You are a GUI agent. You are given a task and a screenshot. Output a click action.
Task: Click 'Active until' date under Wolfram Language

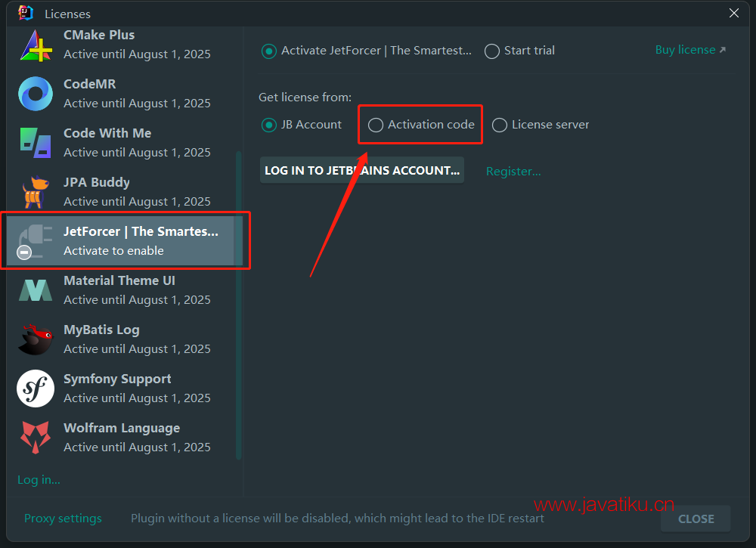click(137, 447)
